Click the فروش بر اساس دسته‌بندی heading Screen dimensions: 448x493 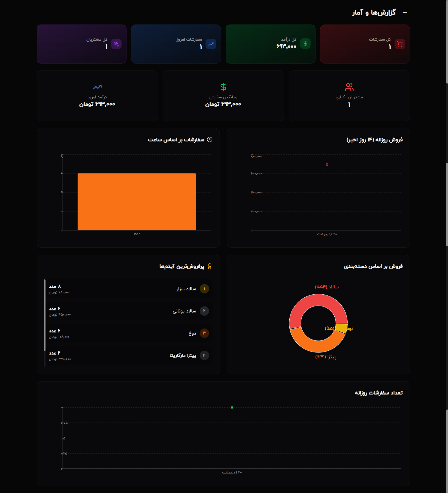373,266
